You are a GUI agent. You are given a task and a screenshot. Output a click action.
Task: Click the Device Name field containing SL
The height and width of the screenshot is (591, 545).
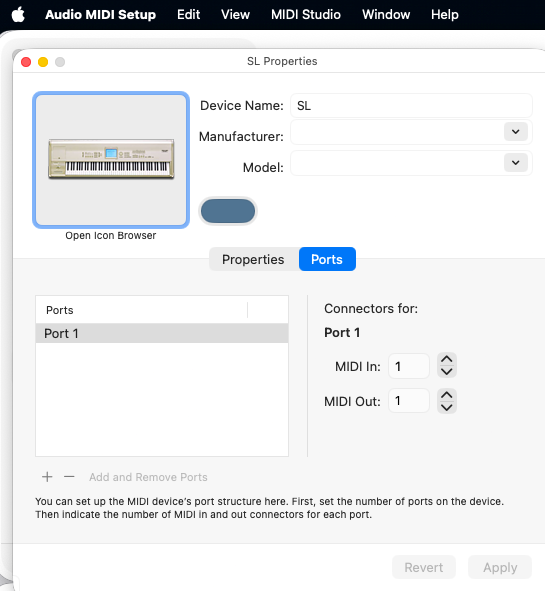pyautogui.click(x=411, y=106)
